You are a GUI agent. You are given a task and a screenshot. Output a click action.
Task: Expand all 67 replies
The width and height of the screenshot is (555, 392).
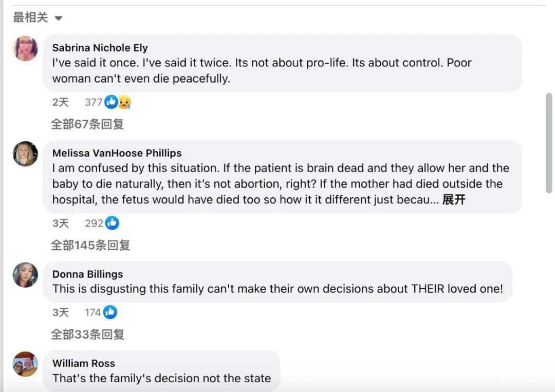tap(87, 124)
